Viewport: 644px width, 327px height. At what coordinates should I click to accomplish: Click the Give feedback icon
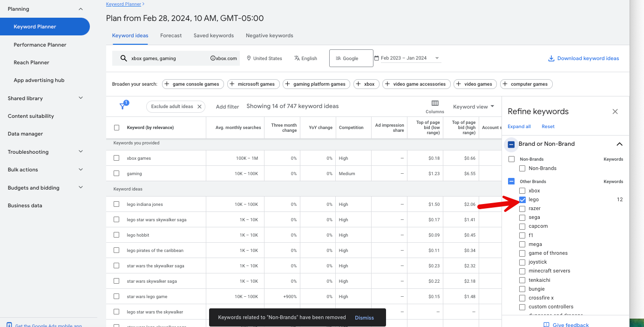547,324
